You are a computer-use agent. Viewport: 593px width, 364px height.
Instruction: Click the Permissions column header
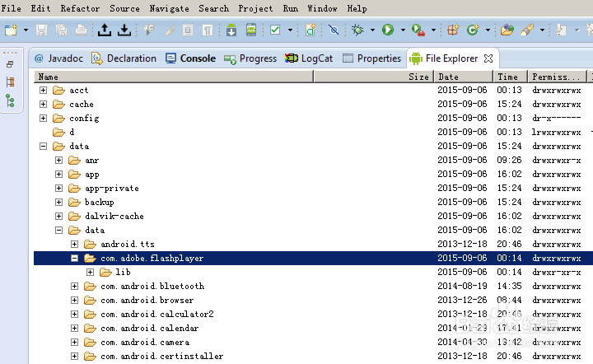(558, 77)
